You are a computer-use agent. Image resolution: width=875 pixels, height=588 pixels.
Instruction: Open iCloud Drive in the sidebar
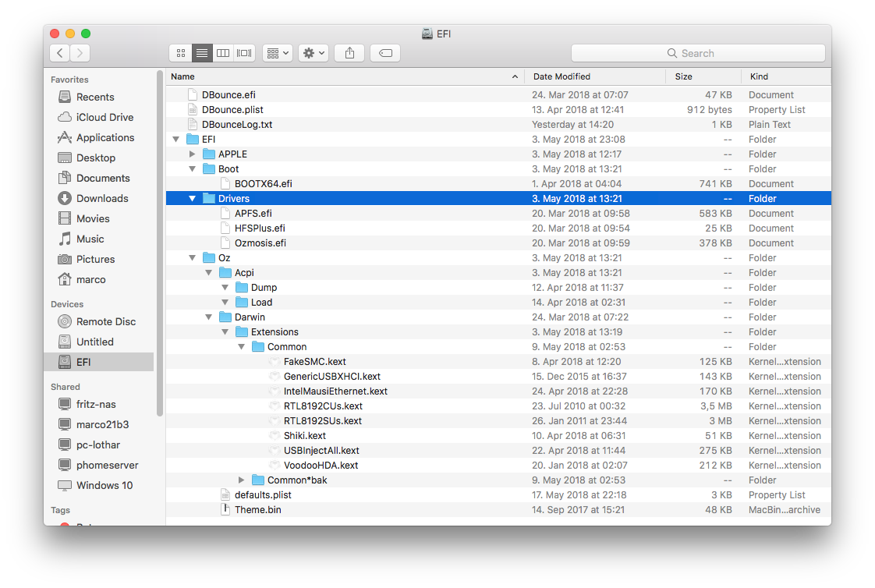pyautogui.click(x=95, y=117)
